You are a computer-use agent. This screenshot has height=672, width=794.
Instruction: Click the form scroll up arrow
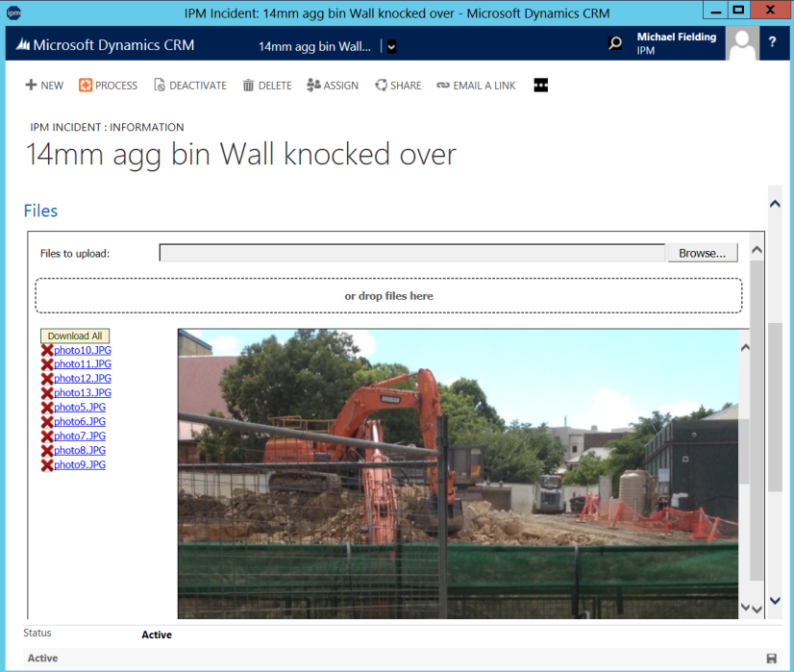click(774, 204)
